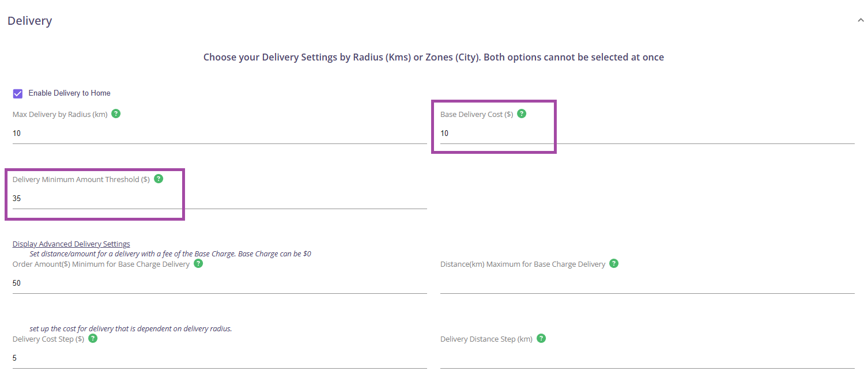Screen dimensions: 868x386
Task: Click the empty Delivery Distance Step field
Action: click(x=647, y=358)
